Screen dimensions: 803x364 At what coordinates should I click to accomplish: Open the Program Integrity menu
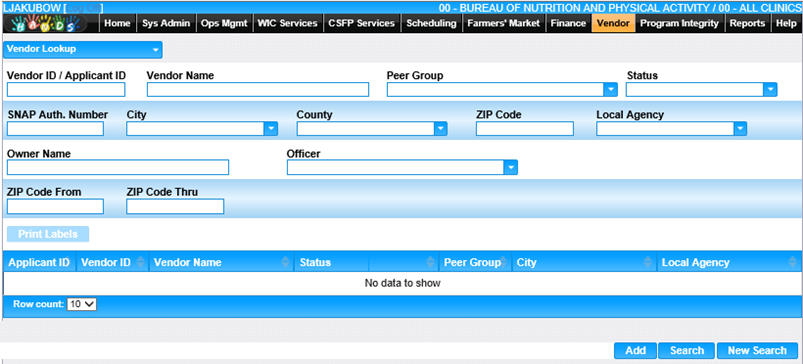click(x=680, y=24)
